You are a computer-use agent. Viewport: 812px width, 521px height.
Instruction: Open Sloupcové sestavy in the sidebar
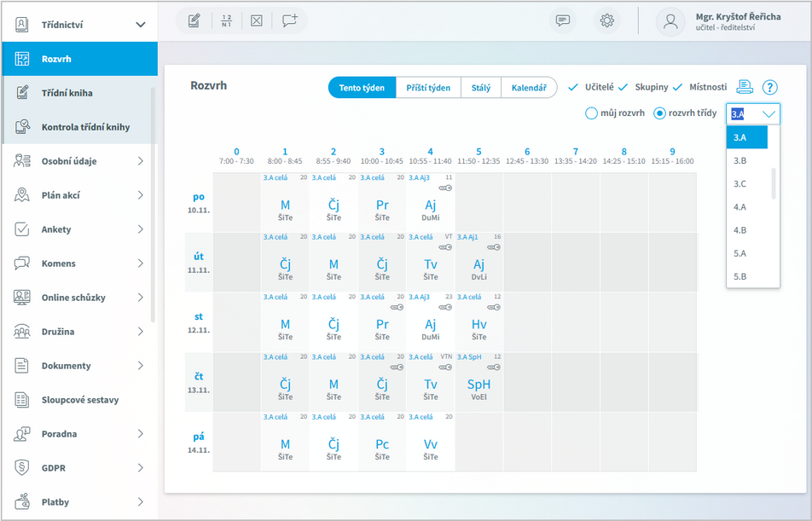(x=79, y=400)
